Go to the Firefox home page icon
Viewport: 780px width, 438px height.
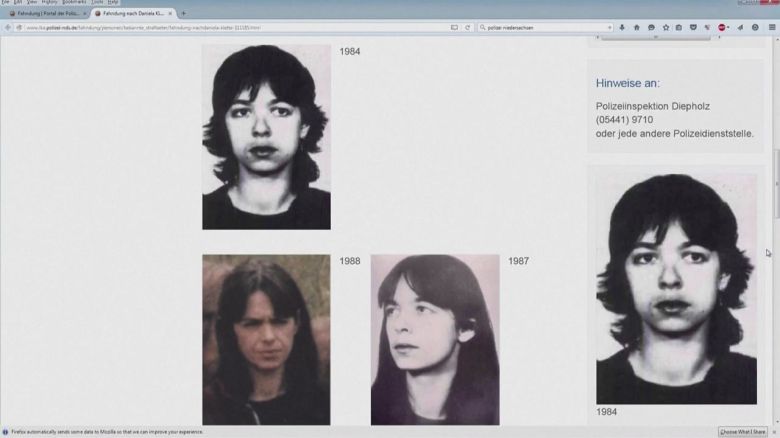tap(637, 28)
